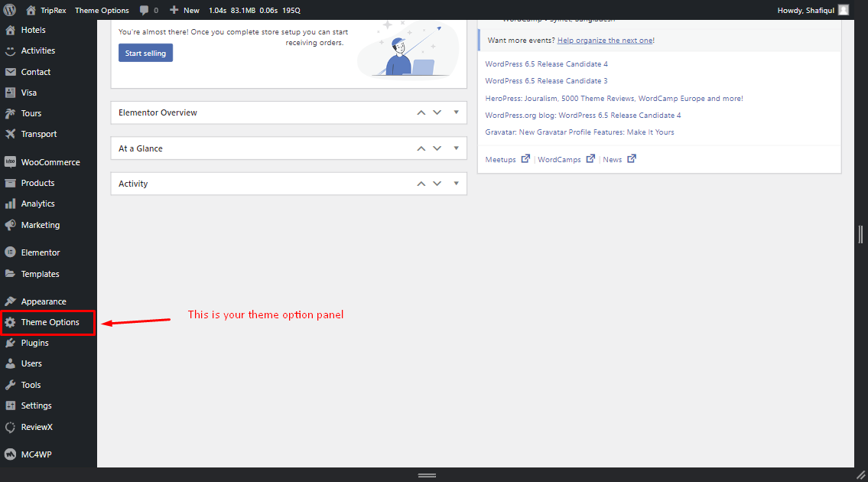Move Activity widget up

(x=421, y=184)
